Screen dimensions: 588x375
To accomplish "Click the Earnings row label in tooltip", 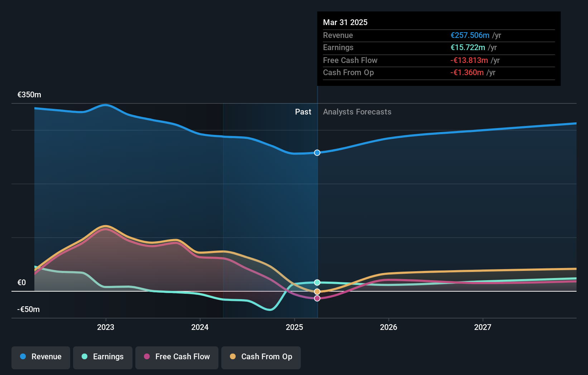I will (x=338, y=48).
